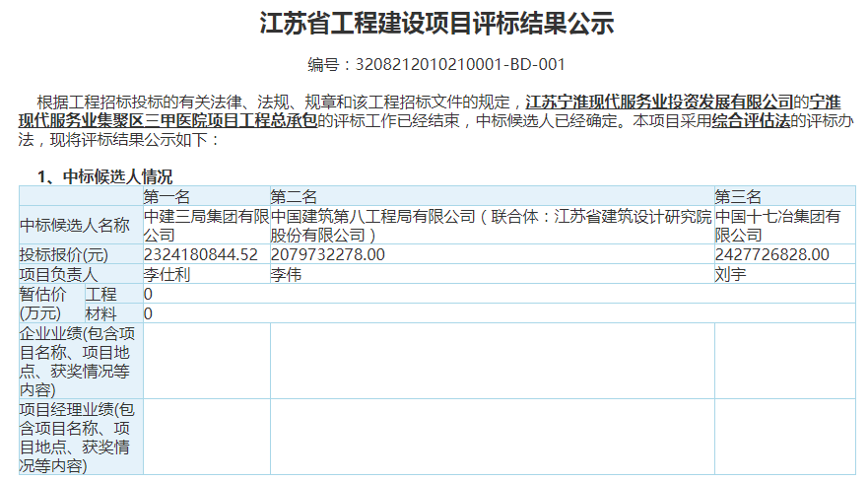Screen dimensions: 868x482
Task: Click the 项目经理业绩 row label
Action: tap(81, 437)
